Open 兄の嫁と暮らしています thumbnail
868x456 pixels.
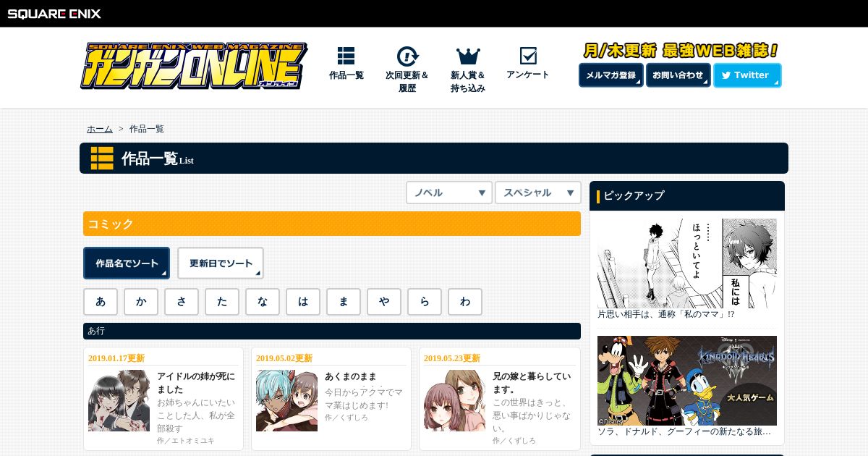(x=454, y=400)
